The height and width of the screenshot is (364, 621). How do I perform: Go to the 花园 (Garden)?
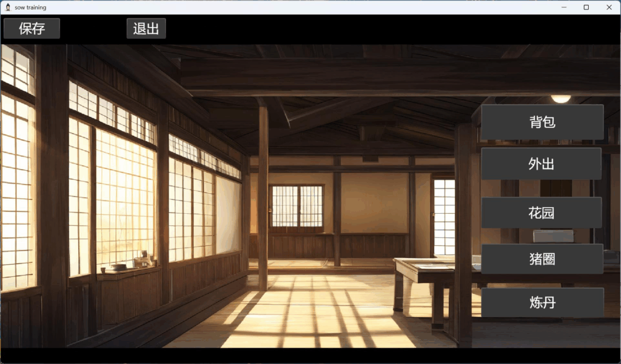(541, 213)
